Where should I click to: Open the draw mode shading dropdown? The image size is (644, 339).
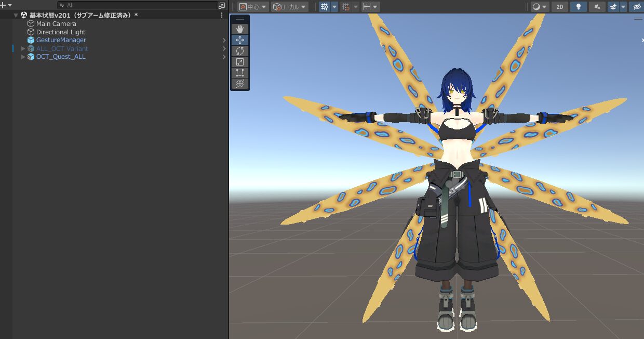pyautogui.click(x=540, y=7)
